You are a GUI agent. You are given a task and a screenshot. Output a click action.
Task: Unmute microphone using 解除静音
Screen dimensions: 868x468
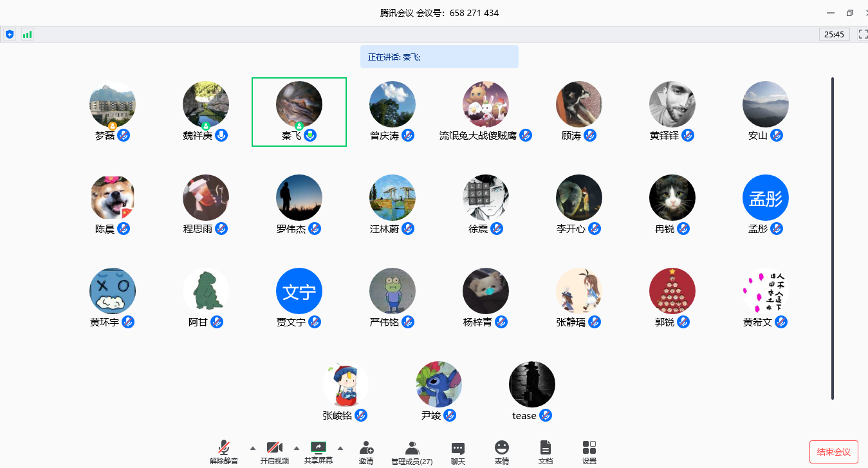click(224, 448)
